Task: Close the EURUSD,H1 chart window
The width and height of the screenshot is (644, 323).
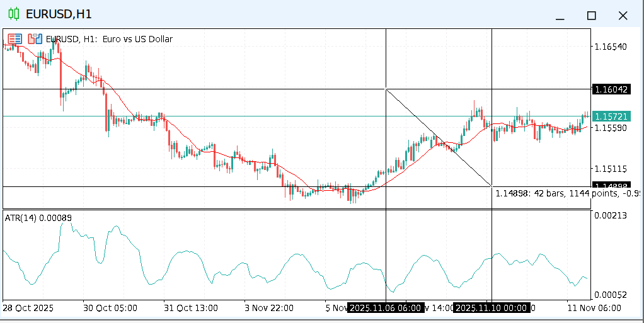Action: pos(623,16)
